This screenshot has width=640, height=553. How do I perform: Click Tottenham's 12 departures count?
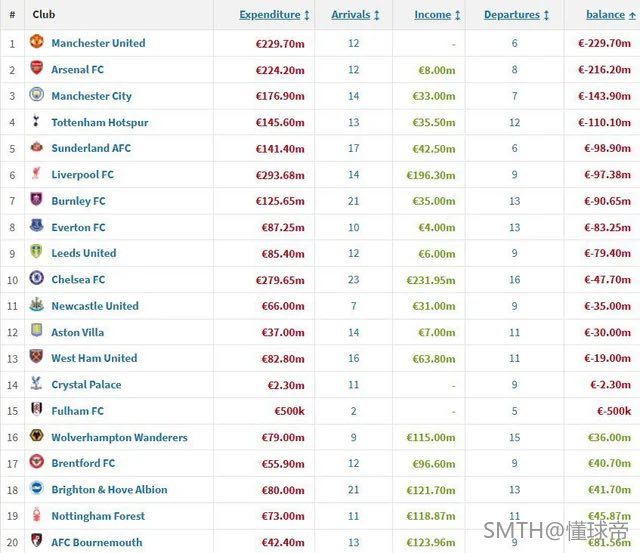point(514,122)
